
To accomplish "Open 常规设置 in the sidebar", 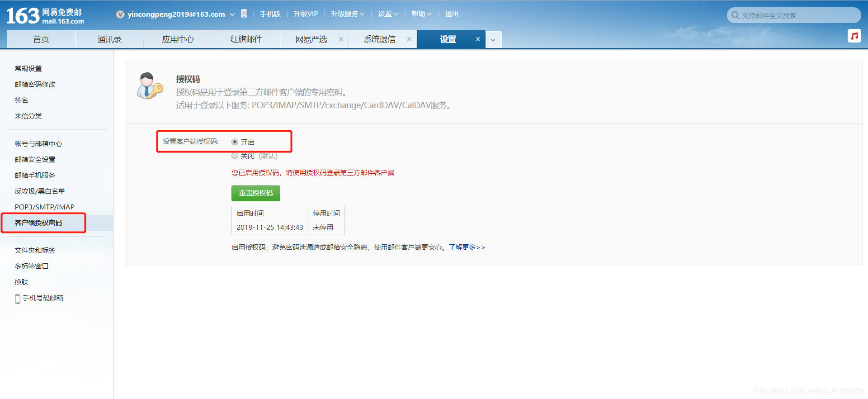I will coord(28,69).
